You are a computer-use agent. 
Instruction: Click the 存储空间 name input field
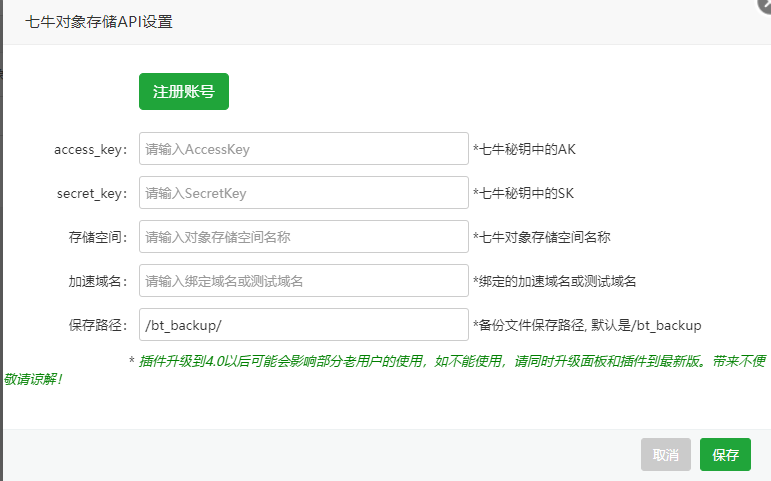click(304, 237)
